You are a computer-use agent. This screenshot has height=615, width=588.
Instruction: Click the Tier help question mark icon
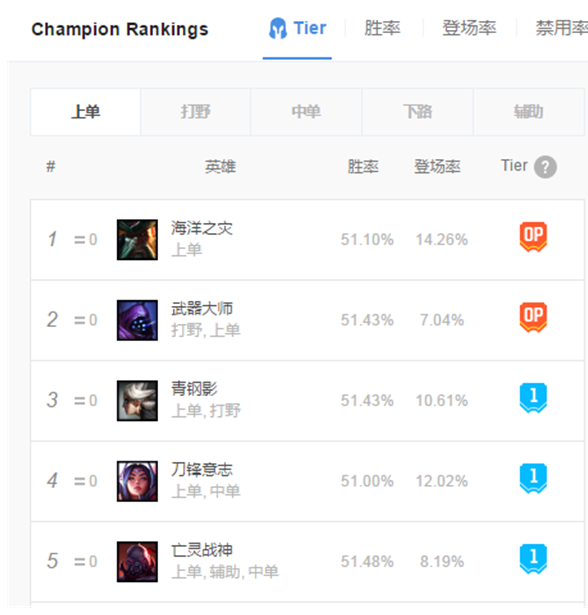click(545, 167)
